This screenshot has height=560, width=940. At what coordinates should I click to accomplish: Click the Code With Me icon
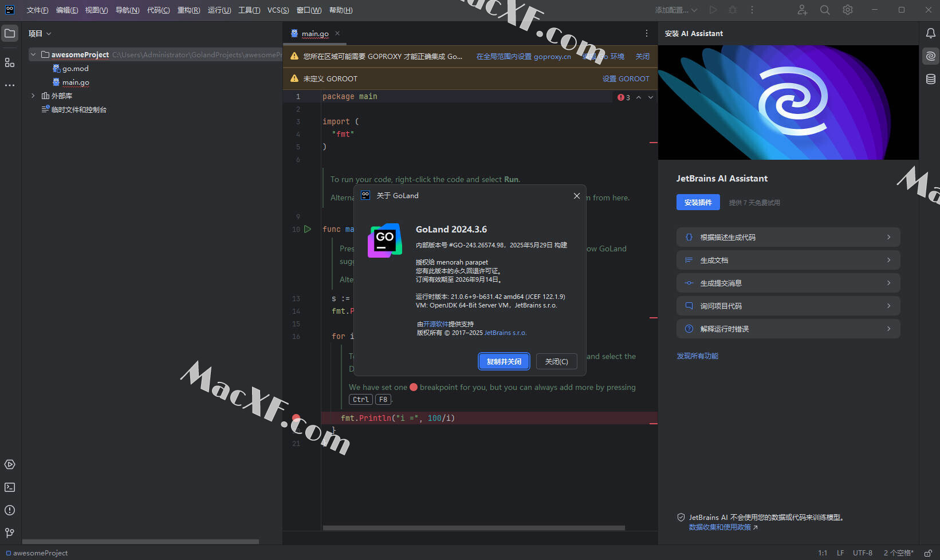(x=802, y=10)
